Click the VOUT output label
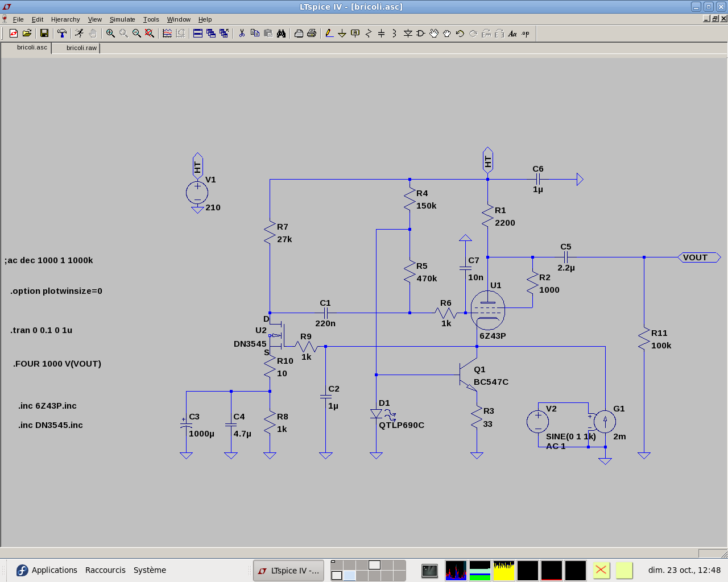This screenshot has height=582, width=728. pos(699,257)
